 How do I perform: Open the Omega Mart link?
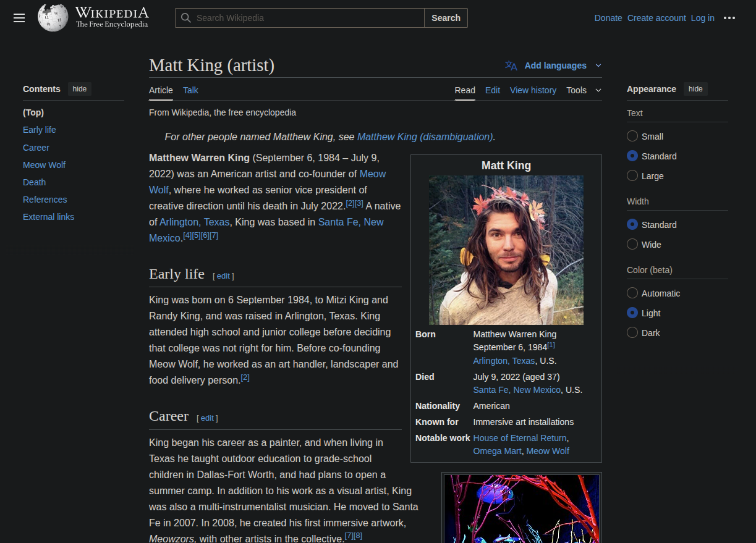498,451
